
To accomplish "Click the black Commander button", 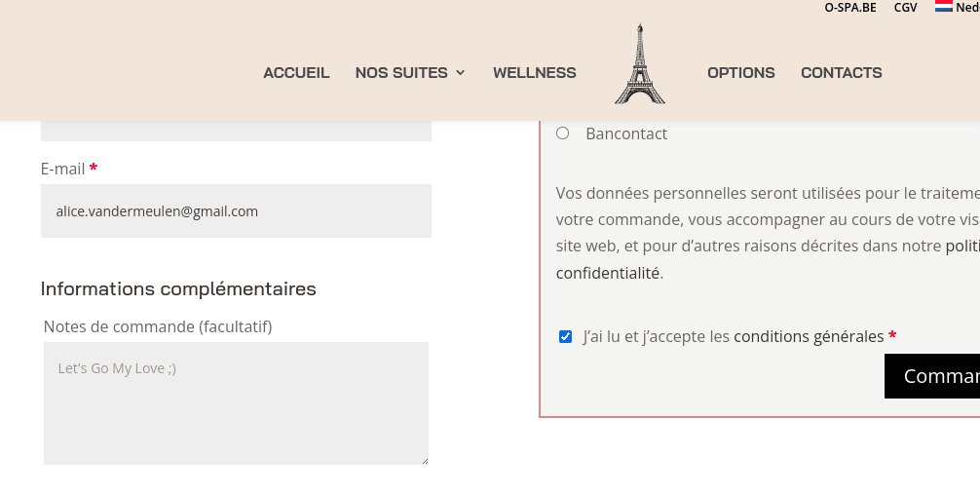I will [932, 375].
